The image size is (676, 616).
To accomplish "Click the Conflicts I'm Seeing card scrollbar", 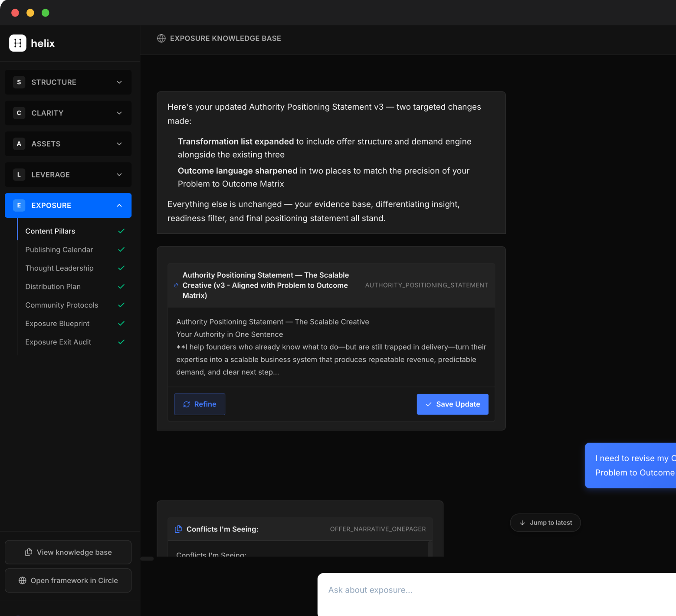I will tap(430, 548).
